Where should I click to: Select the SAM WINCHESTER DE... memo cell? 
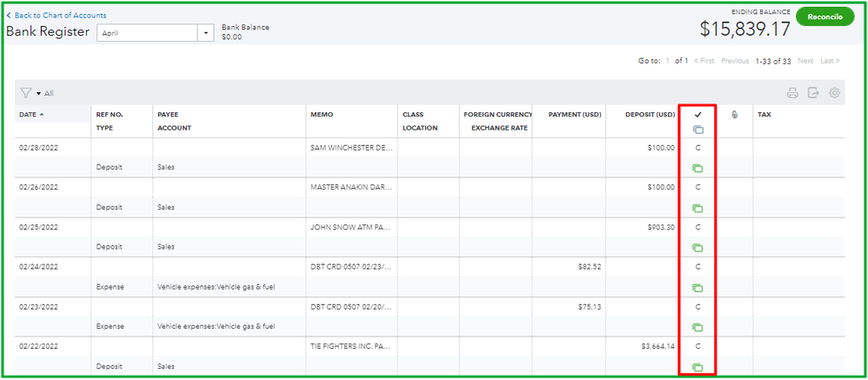pyautogui.click(x=351, y=148)
